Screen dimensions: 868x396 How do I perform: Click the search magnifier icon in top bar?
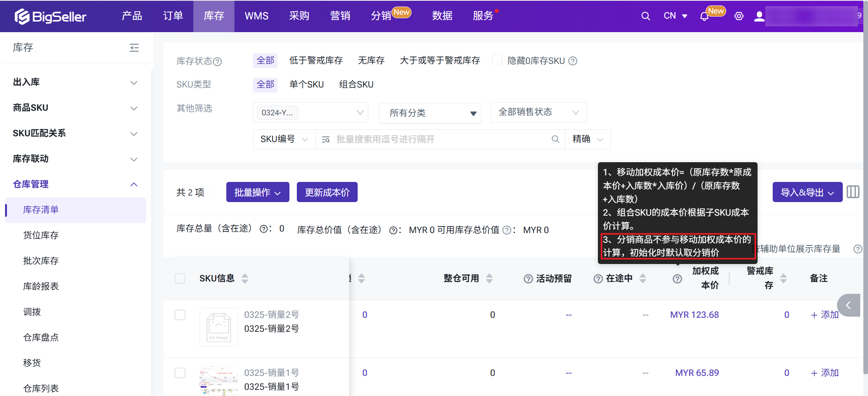click(x=645, y=16)
